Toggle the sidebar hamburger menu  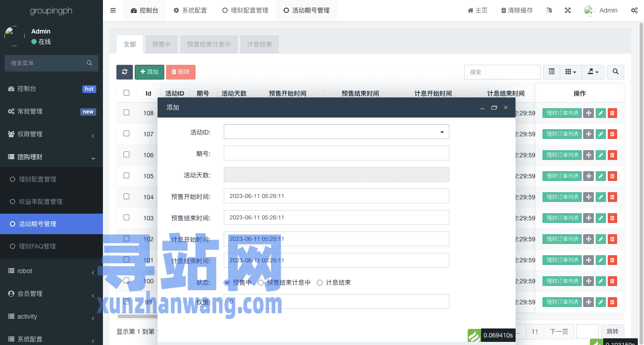click(113, 10)
